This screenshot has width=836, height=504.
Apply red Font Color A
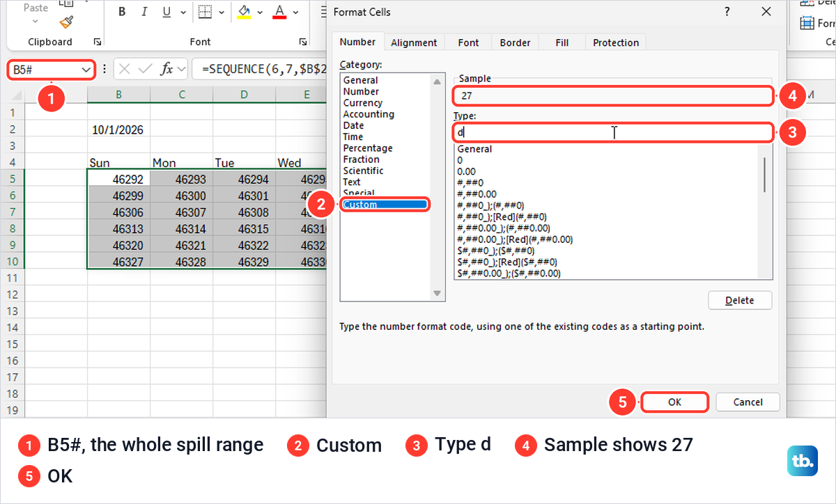279,12
